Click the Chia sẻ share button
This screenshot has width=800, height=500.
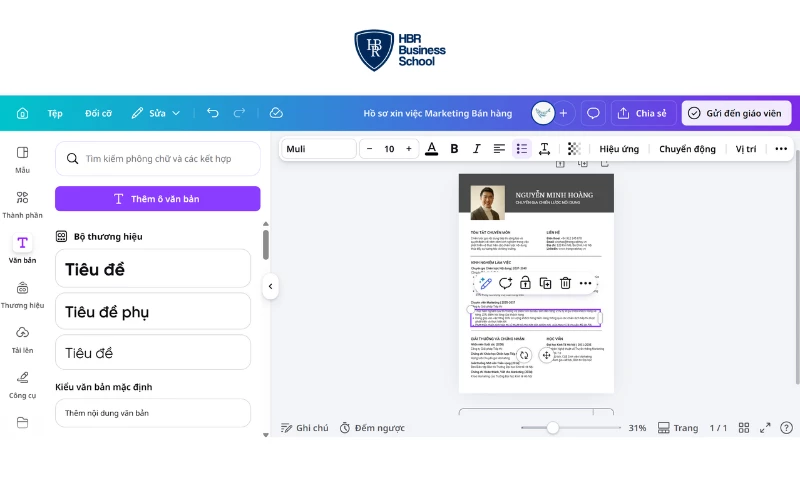(x=641, y=113)
